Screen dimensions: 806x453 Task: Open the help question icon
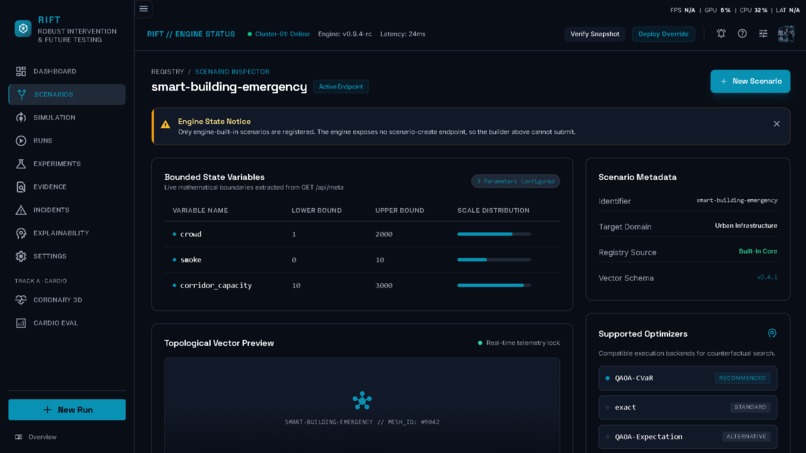click(742, 34)
